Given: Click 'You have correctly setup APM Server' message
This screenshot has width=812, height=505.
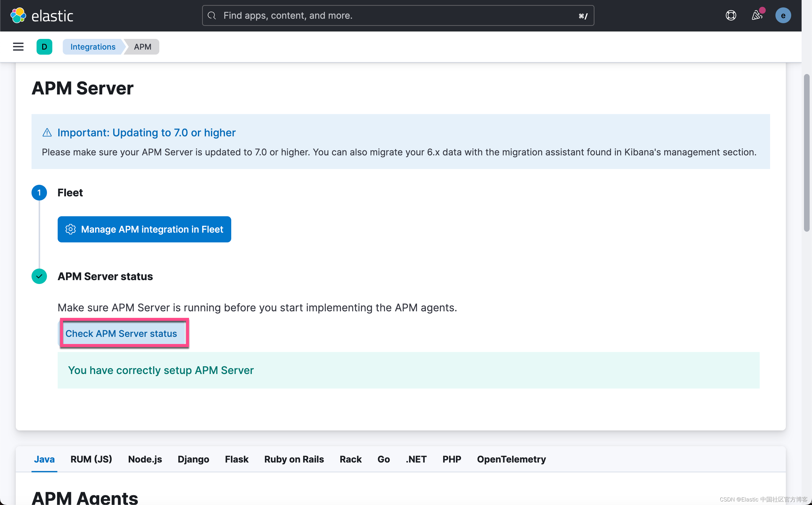Looking at the screenshot, I should (x=161, y=370).
